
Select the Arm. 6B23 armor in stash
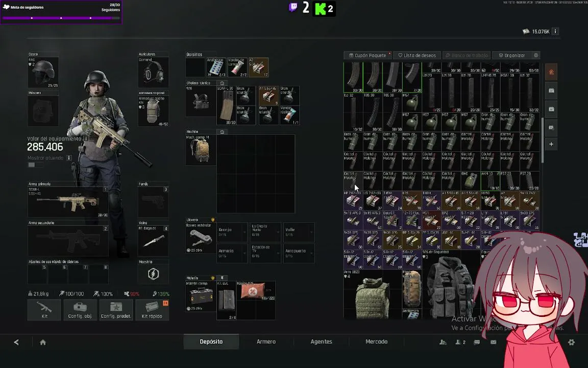click(x=373, y=294)
